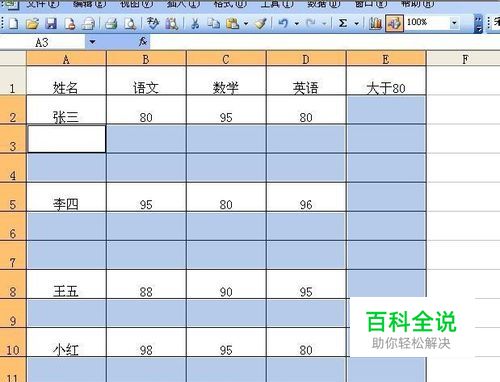
Task: Click cell containing 大于80
Action: click(x=386, y=81)
